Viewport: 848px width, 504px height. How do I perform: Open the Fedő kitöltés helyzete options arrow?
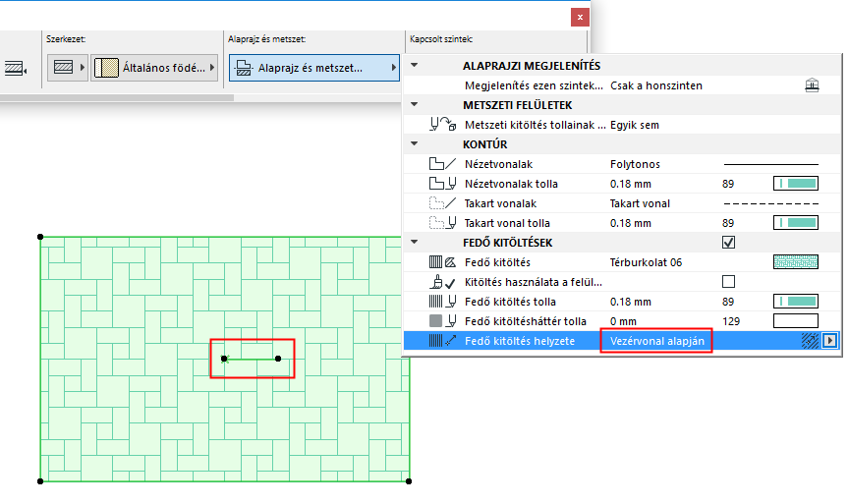[x=829, y=341]
